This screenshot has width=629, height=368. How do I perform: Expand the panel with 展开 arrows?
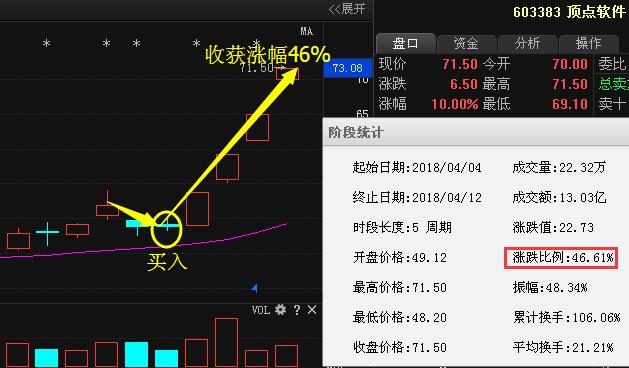tap(347, 9)
